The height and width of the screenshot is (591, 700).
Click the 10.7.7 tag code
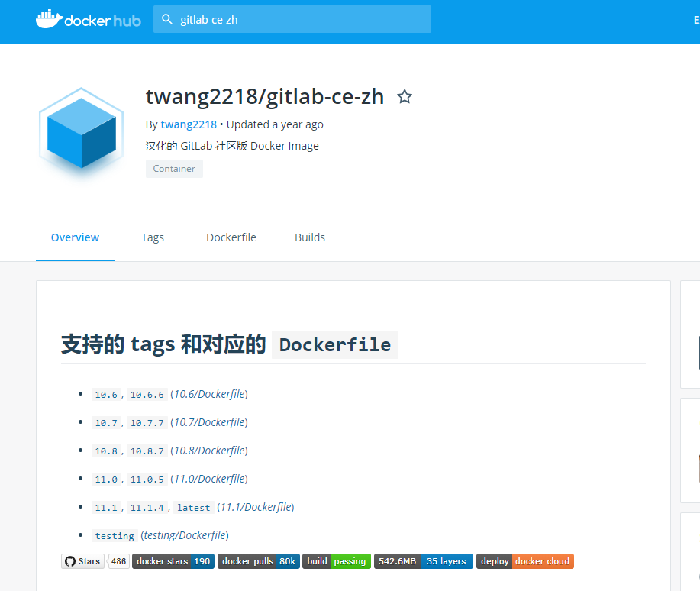coord(147,422)
